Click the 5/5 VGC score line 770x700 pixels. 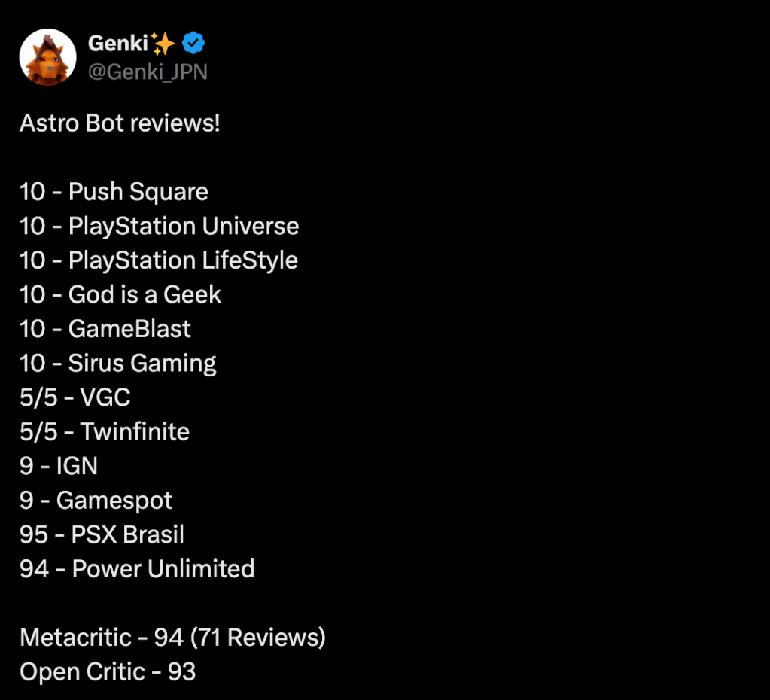(x=75, y=397)
